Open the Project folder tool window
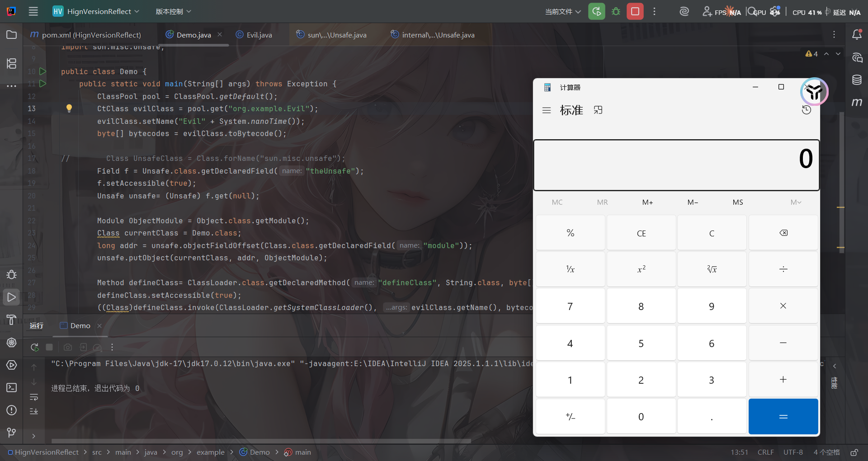This screenshot has height=461, width=868. tap(11, 35)
